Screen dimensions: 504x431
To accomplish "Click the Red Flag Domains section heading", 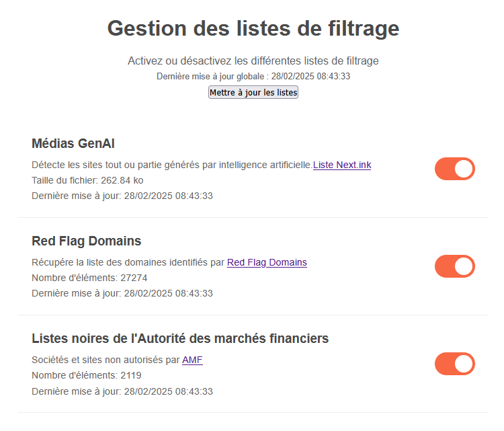I will click(x=87, y=241).
